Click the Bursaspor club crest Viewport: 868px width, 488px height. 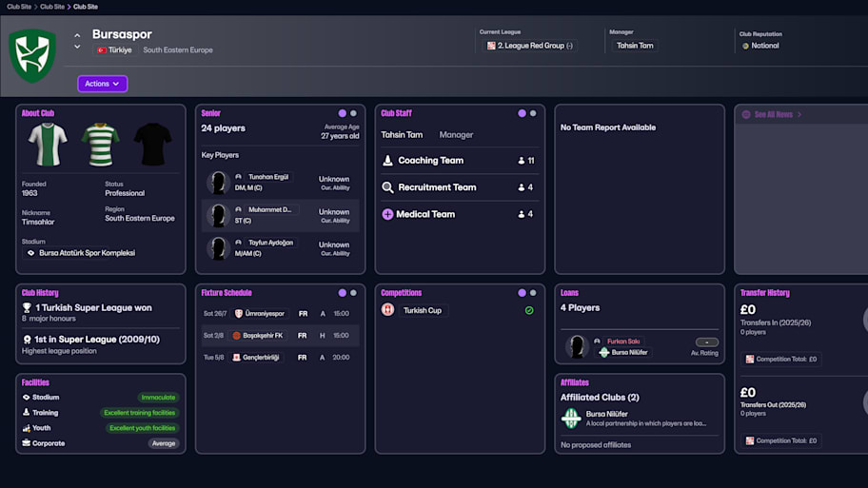[32, 55]
